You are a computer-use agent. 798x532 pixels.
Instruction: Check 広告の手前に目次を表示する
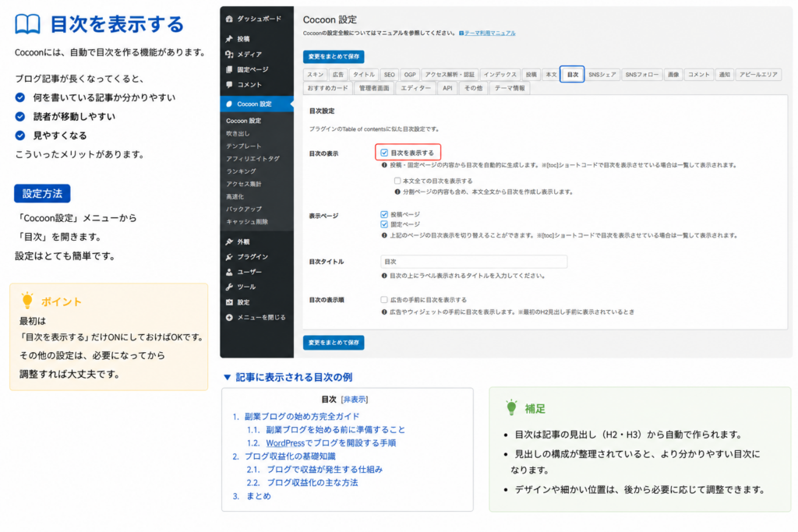(x=384, y=300)
